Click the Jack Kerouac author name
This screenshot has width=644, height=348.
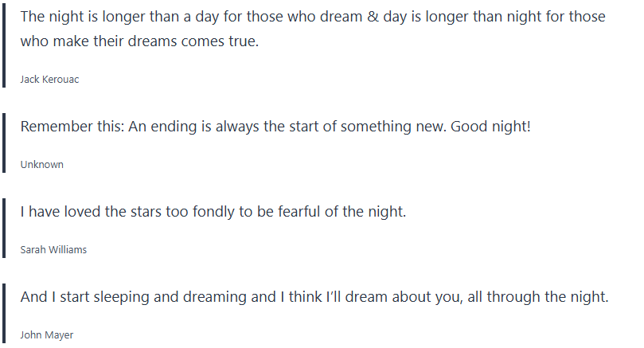[x=49, y=80]
